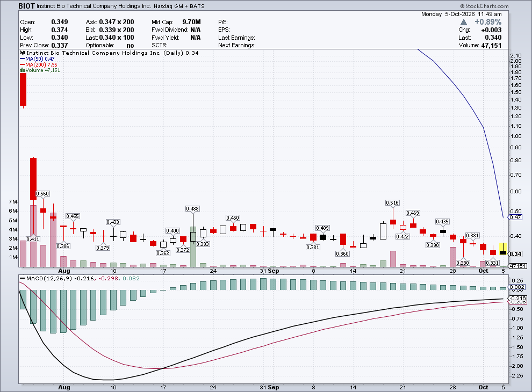This screenshot has width=532, height=392.
Task: Select the High value 0.374
Action: click(x=59, y=30)
